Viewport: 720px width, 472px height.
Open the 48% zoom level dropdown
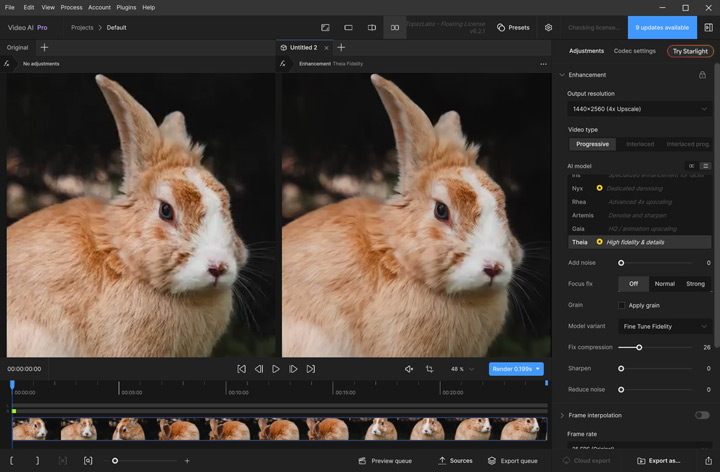point(462,369)
